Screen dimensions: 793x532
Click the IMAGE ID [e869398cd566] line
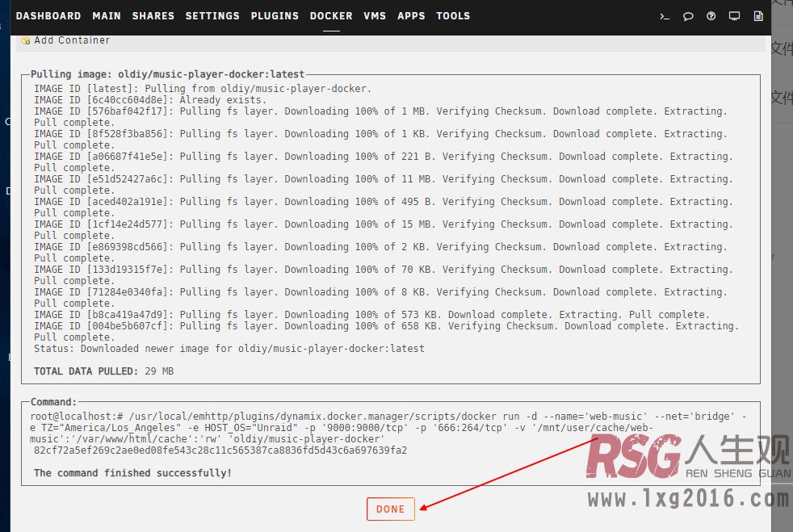[x=380, y=253]
